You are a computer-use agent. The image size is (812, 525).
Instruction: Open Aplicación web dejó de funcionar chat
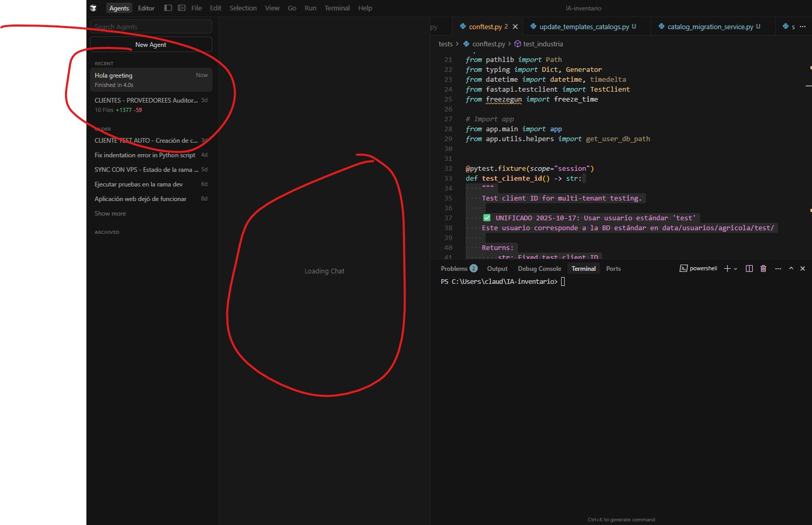(x=151, y=199)
